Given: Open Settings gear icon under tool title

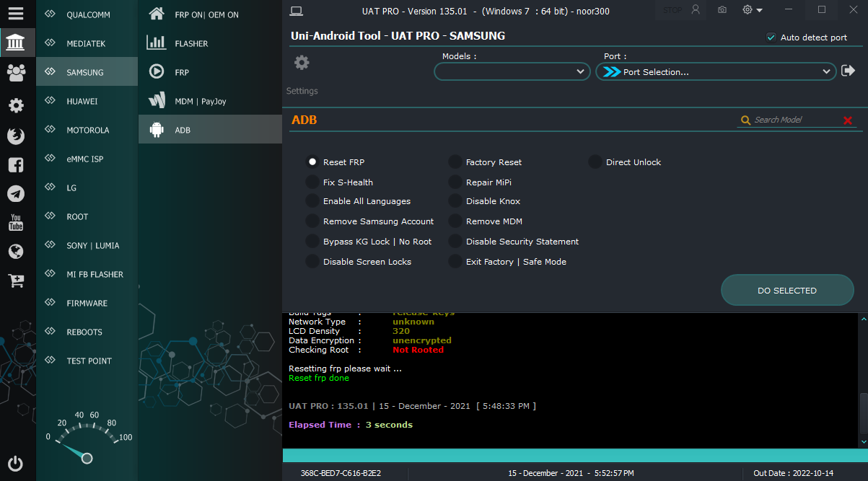Looking at the screenshot, I should click(x=302, y=63).
